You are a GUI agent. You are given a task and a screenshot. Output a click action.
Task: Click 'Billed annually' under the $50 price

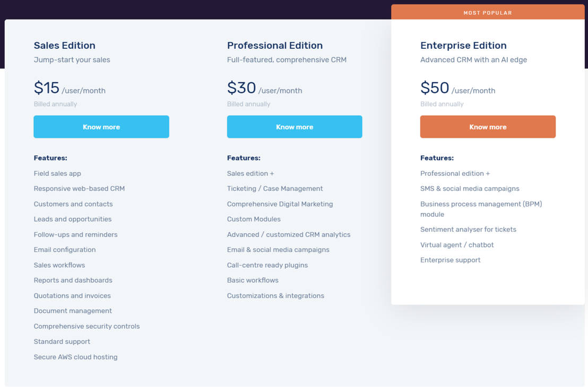[x=442, y=104]
